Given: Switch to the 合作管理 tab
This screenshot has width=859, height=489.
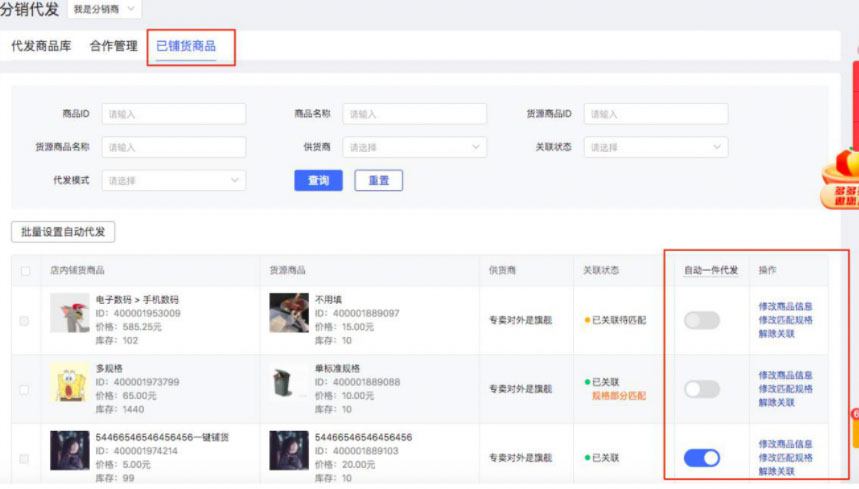Looking at the screenshot, I should 113,46.
